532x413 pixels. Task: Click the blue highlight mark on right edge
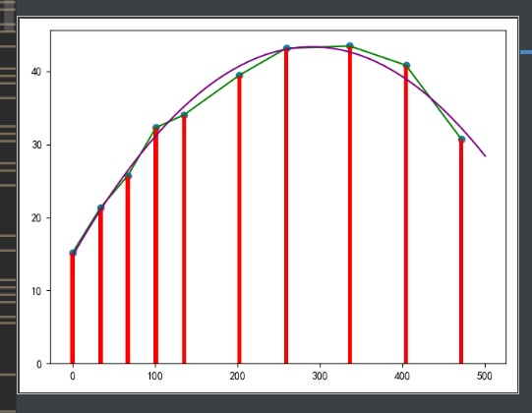(526, 52)
